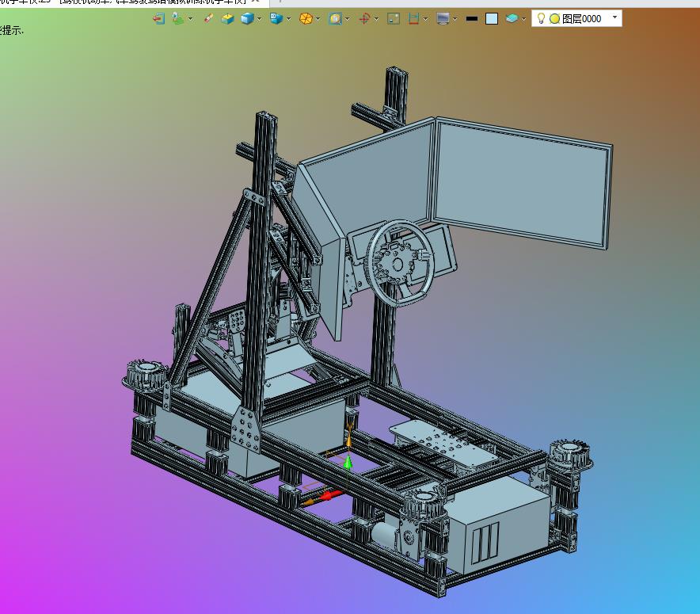Click the red and blue dimension icon

pyautogui.click(x=413, y=19)
